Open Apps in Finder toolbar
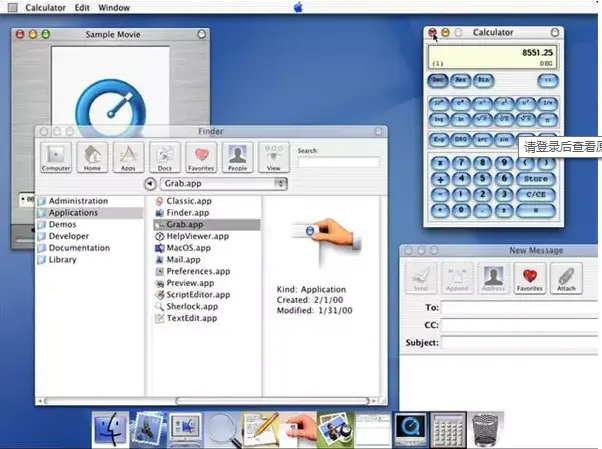The width and height of the screenshot is (602, 449). pyautogui.click(x=128, y=157)
